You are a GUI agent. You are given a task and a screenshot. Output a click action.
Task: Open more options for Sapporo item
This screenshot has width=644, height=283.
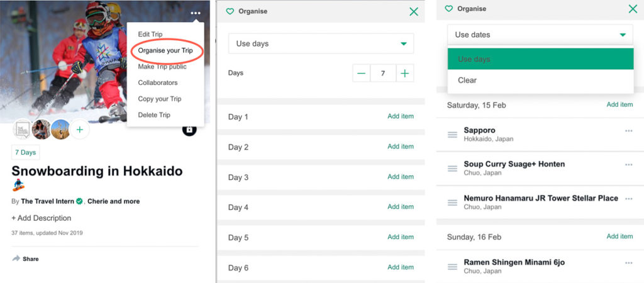(628, 131)
